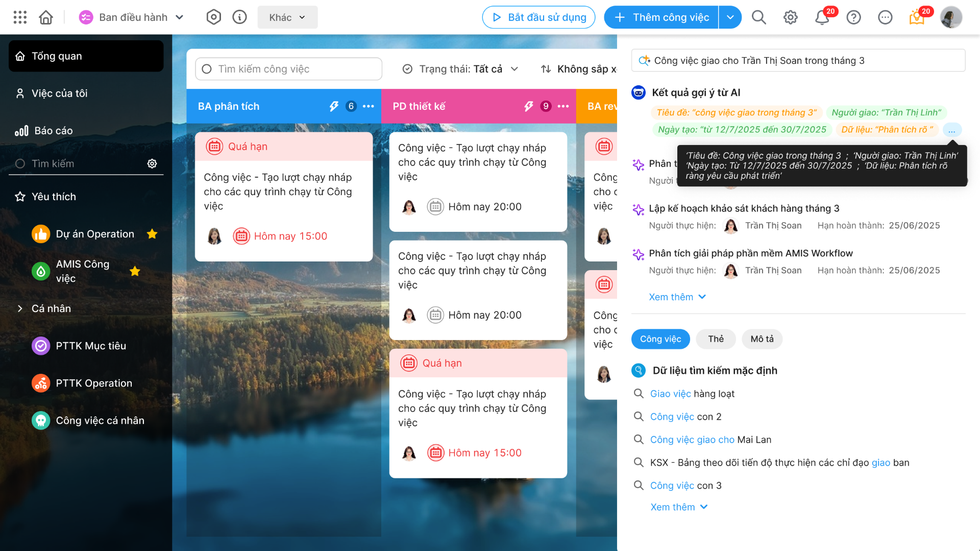The height and width of the screenshot is (551, 980).
Task: Select Tổng quan in sidebar
Action: pyautogui.click(x=86, y=56)
